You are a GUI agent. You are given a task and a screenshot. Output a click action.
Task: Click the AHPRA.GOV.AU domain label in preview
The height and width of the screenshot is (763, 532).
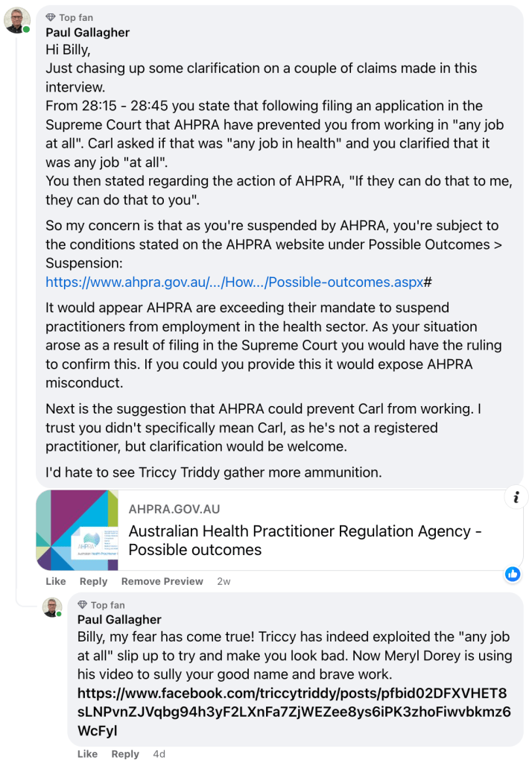click(174, 510)
